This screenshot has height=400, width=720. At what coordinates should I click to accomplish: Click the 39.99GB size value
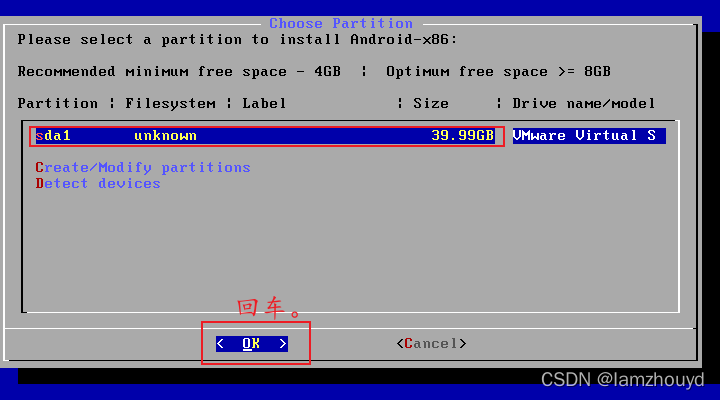pyautogui.click(x=462, y=135)
